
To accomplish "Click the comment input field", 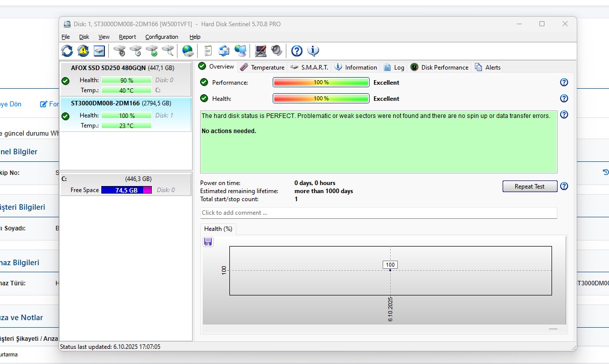I will (x=379, y=213).
